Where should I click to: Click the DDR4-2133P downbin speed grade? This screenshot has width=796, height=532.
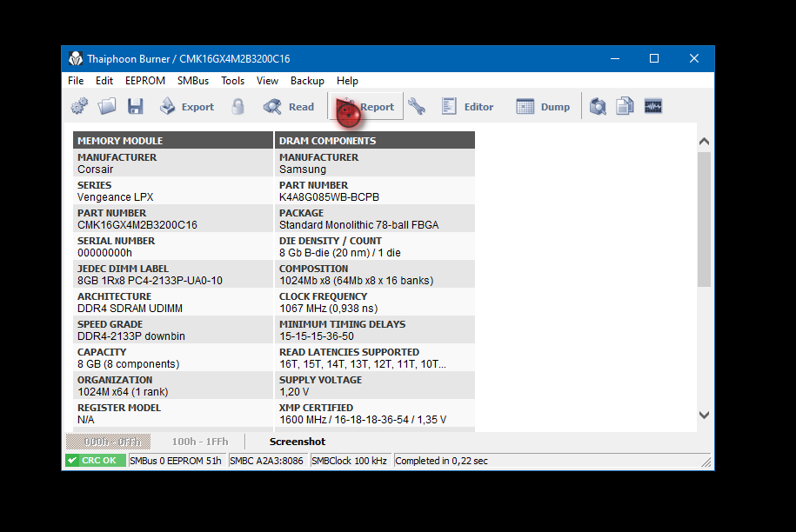point(131,336)
